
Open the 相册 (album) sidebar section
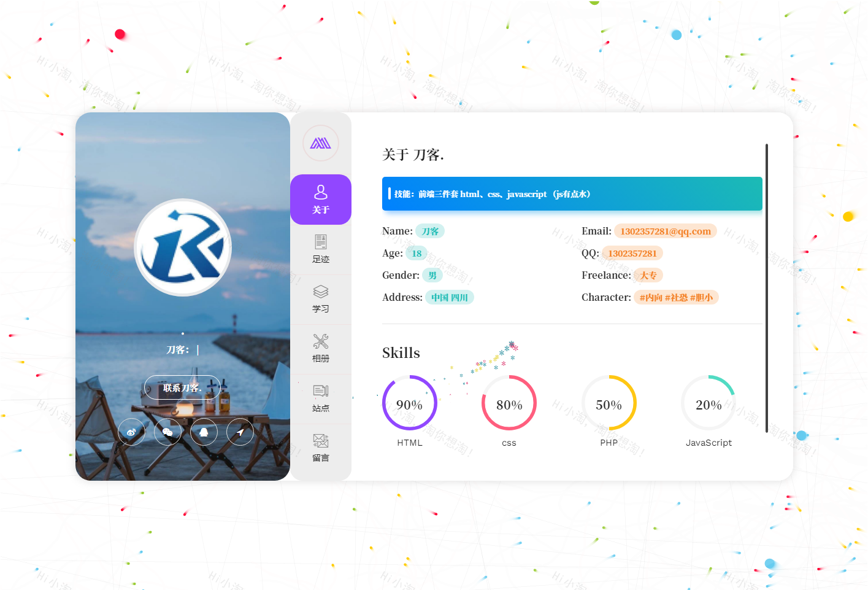coord(320,348)
